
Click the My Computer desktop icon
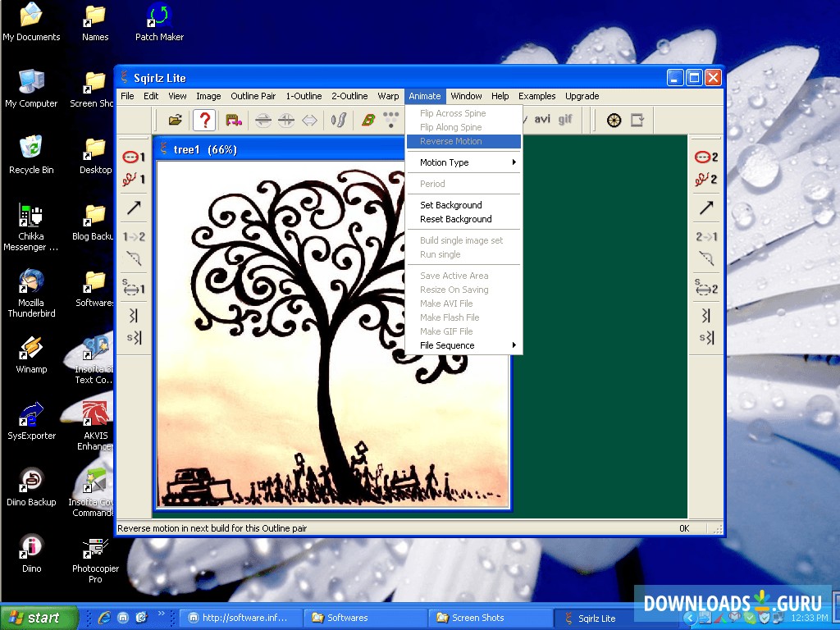(31, 89)
